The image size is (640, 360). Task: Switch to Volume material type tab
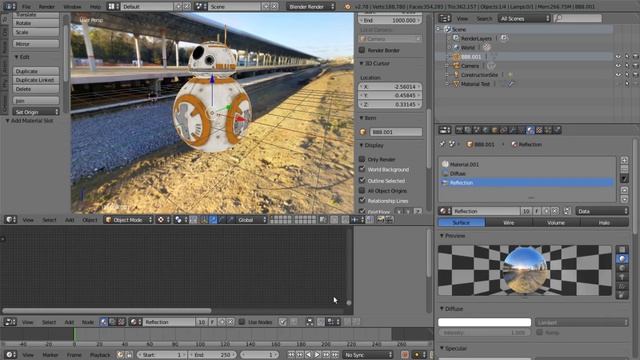coord(556,222)
